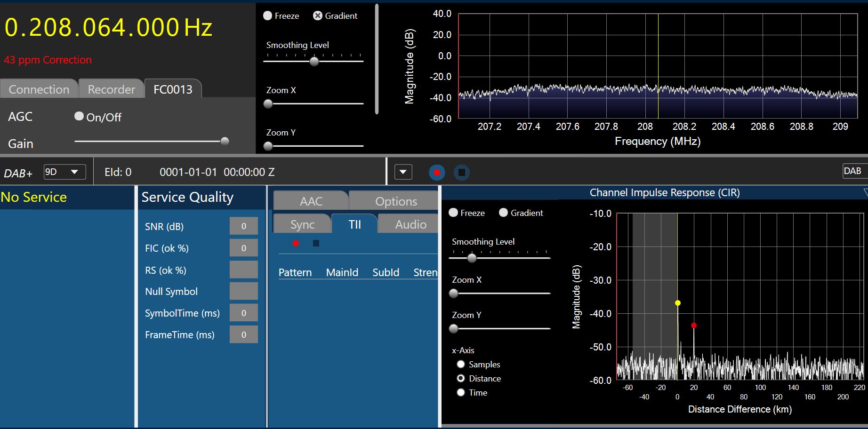Click the yellow peak marker in the CIR plot
This screenshot has height=429, width=868.
pyautogui.click(x=678, y=303)
